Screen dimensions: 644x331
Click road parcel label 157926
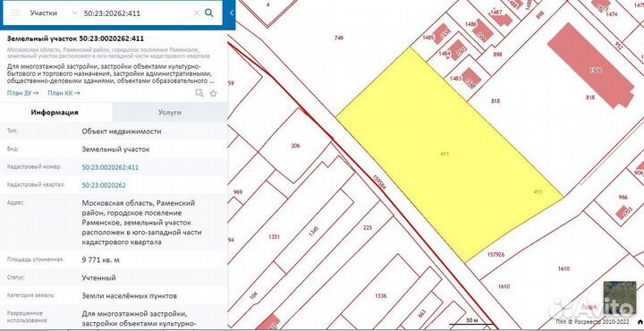point(496,255)
